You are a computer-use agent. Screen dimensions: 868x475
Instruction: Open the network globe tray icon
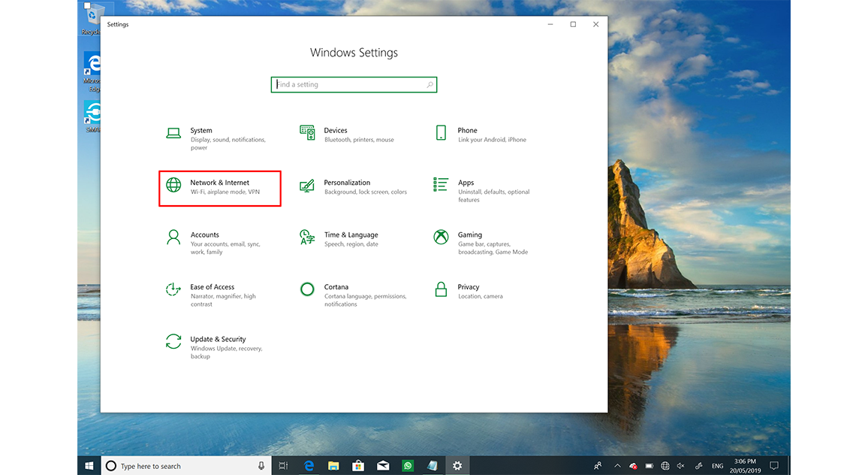point(665,465)
